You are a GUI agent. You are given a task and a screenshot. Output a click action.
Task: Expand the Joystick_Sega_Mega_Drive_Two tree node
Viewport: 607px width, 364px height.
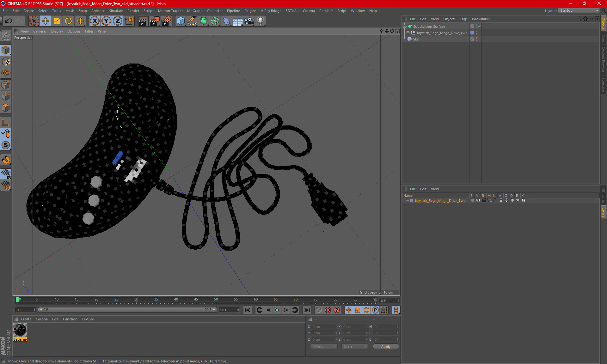click(408, 33)
